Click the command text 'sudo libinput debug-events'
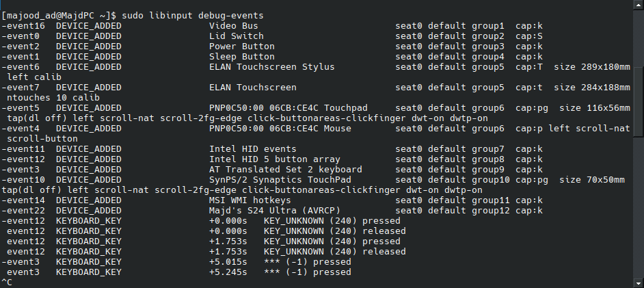The height and width of the screenshot is (288, 644). [x=193, y=16]
